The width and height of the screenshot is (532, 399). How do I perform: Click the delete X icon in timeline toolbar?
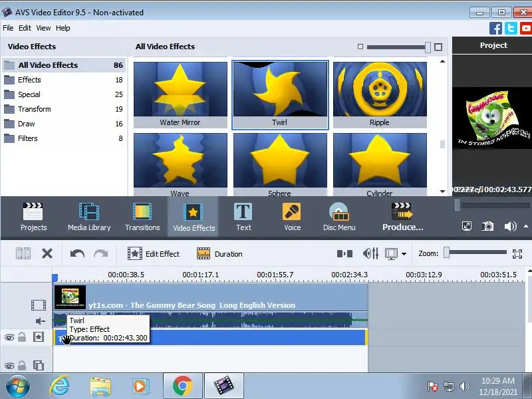pyautogui.click(x=47, y=253)
